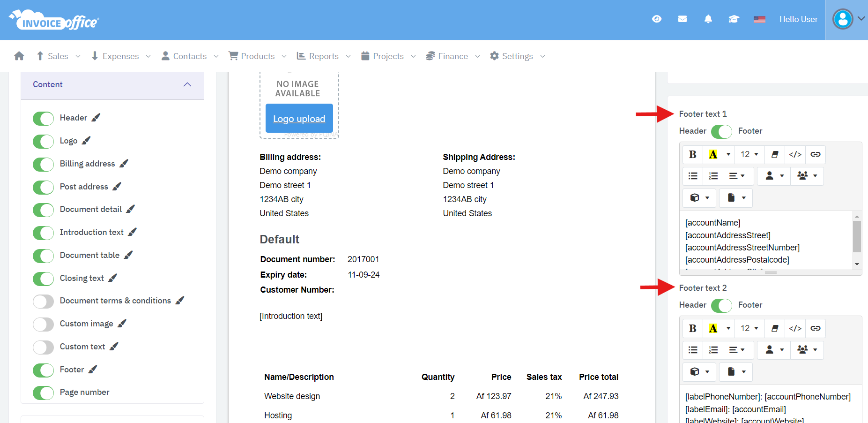This screenshot has width=868, height=423.
Task: Insert a hyperlink in Footer text 1
Action: [816, 154]
